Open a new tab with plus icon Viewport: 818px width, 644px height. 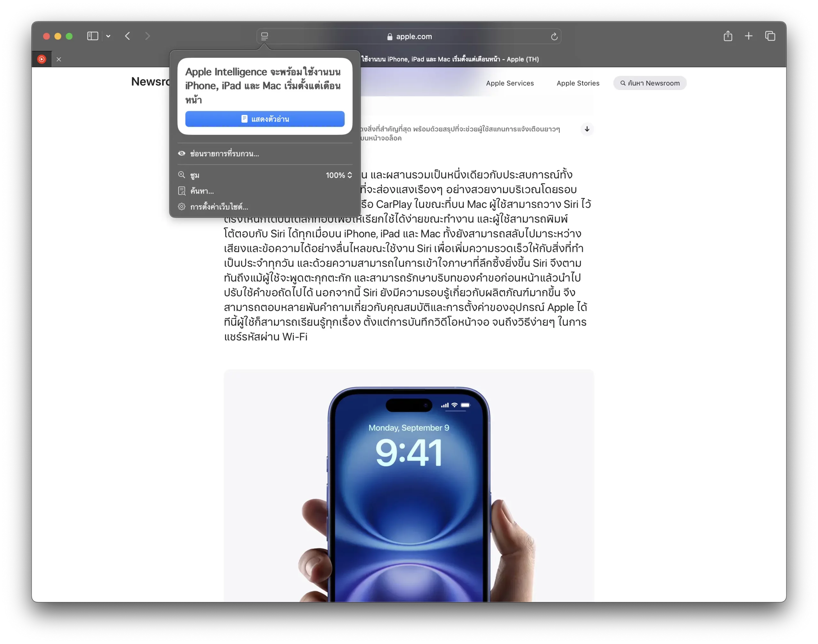pyautogui.click(x=749, y=36)
